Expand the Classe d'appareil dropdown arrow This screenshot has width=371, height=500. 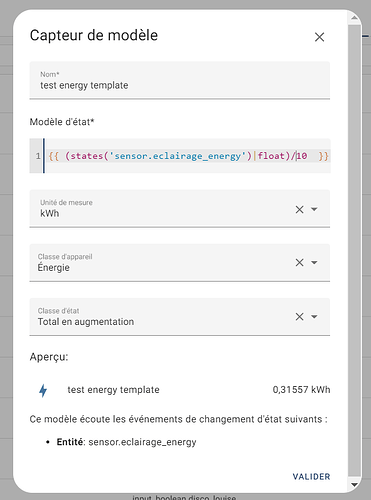(x=314, y=263)
